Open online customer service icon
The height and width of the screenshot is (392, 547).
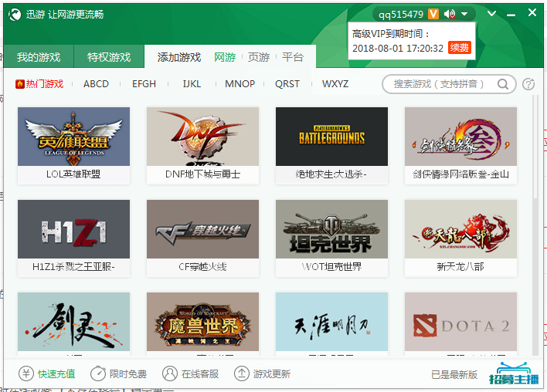tap(170, 373)
